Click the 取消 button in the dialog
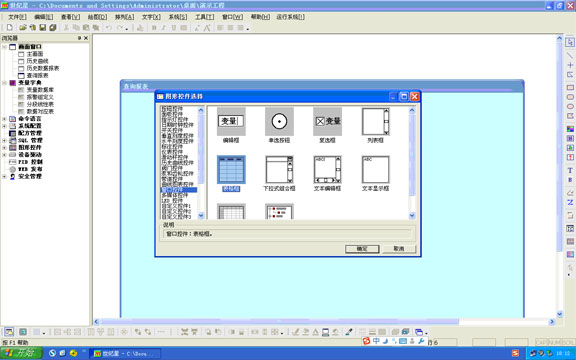 point(399,249)
